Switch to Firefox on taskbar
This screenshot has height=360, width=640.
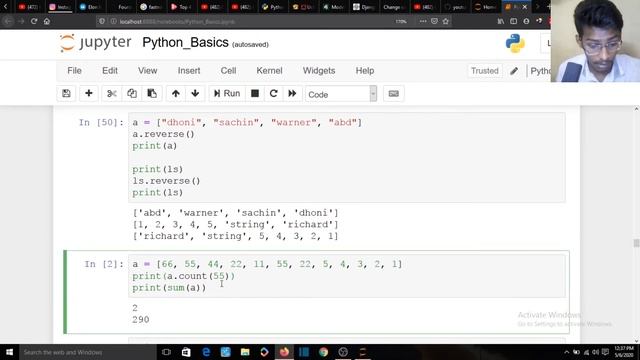[x=284, y=352]
